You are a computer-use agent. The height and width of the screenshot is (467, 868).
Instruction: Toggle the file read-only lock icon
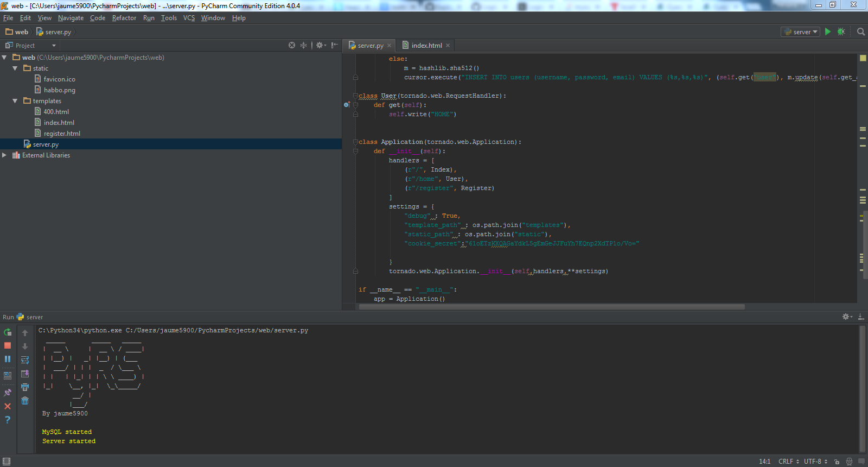pos(837,462)
